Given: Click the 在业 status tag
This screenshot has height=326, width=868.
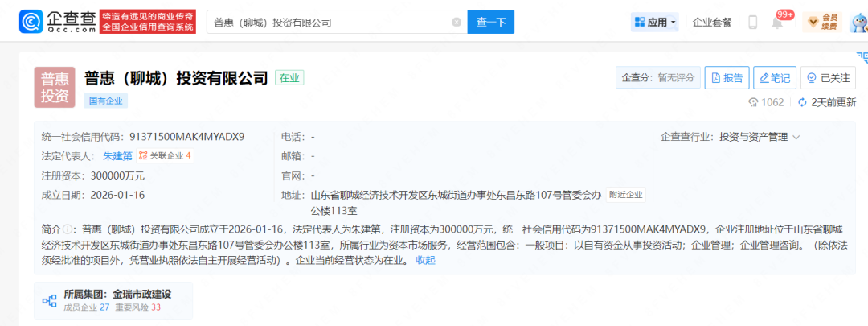Looking at the screenshot, I should point(289,78).
